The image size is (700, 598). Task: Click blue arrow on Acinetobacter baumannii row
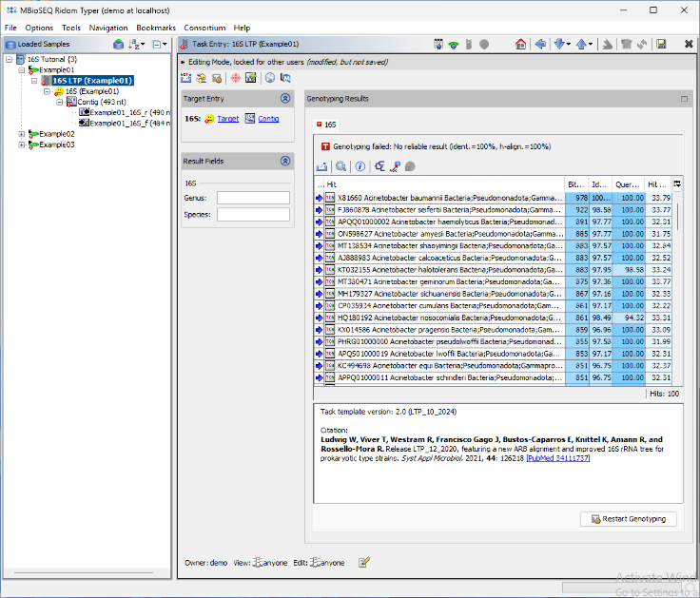click(320, 198)
